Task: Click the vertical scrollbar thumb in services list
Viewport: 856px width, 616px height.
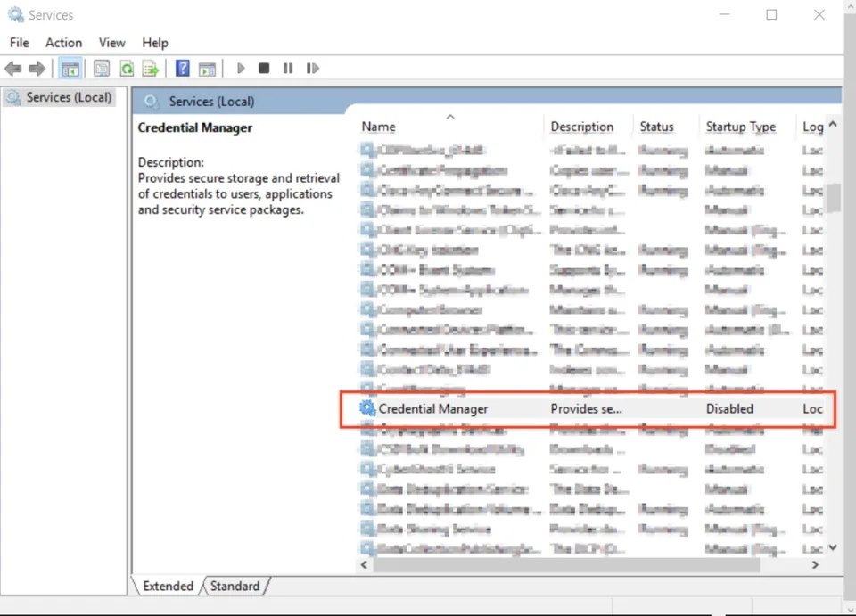Action: click(x=833, y=198)
